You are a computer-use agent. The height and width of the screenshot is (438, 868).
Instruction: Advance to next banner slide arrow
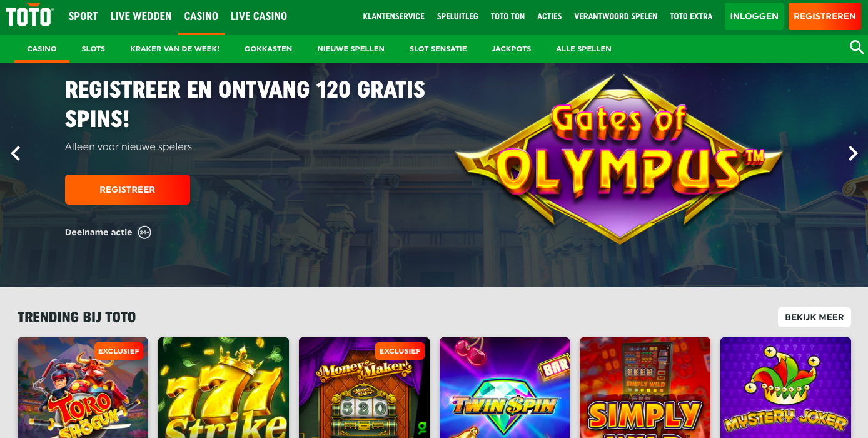[852, 153]
